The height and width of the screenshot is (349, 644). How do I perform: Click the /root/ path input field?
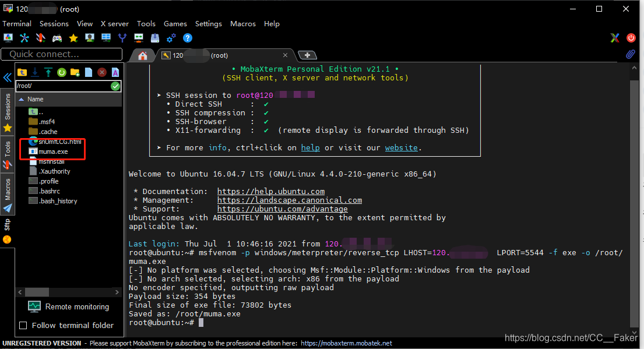coord(63,86)
